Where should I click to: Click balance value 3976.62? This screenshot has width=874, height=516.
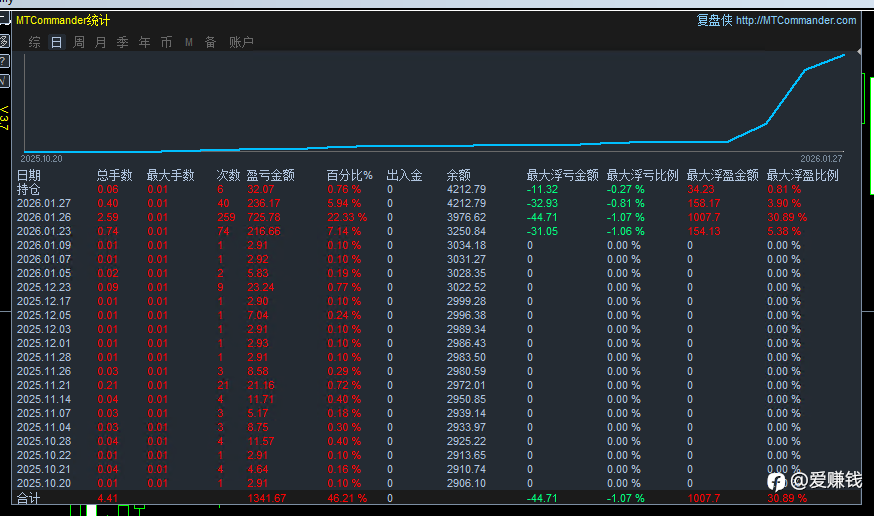(x=466, y=217)
